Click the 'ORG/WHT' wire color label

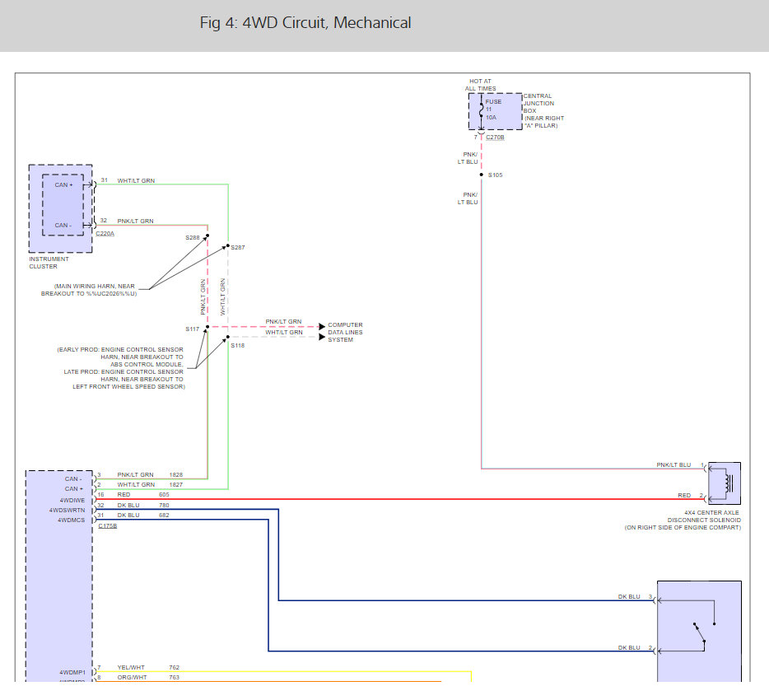click(x=132, y=678)
